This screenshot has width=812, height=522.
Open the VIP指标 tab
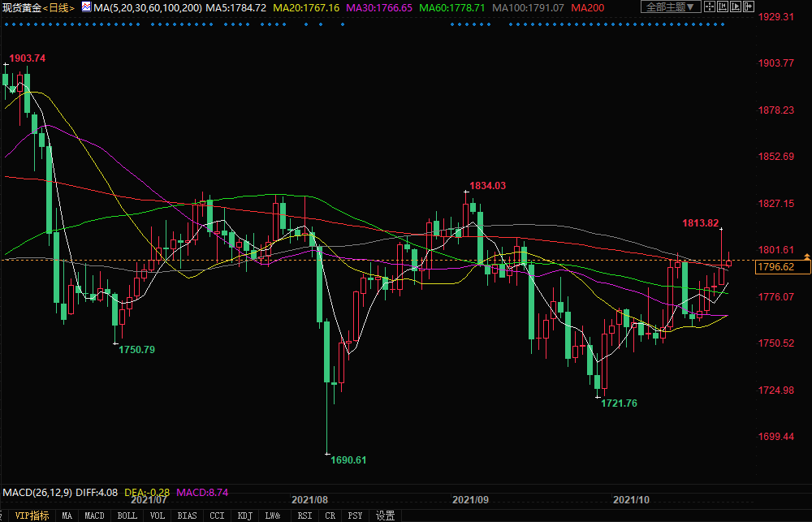32,516
